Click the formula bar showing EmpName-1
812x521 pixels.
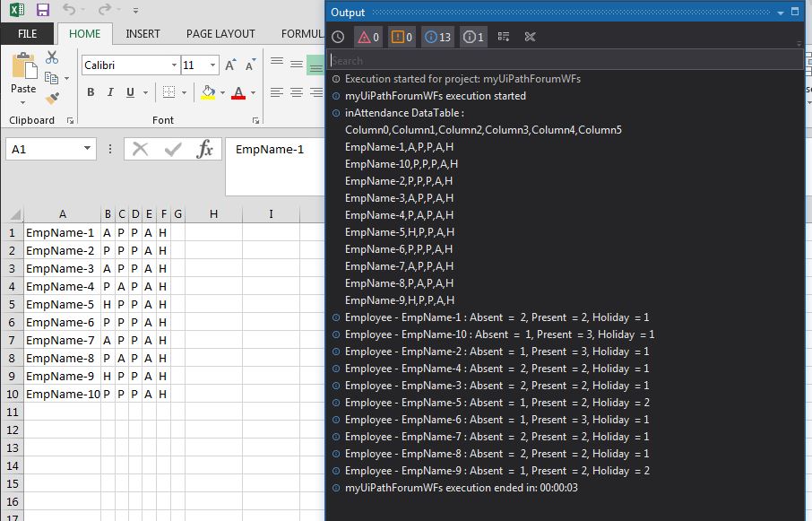pyautogui.click(x=275, y=166)
